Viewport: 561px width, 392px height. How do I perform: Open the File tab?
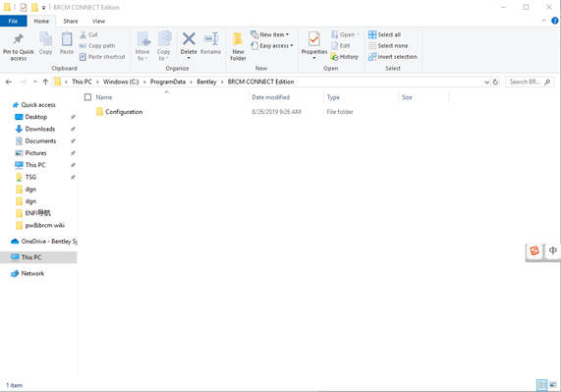[13, 21]
